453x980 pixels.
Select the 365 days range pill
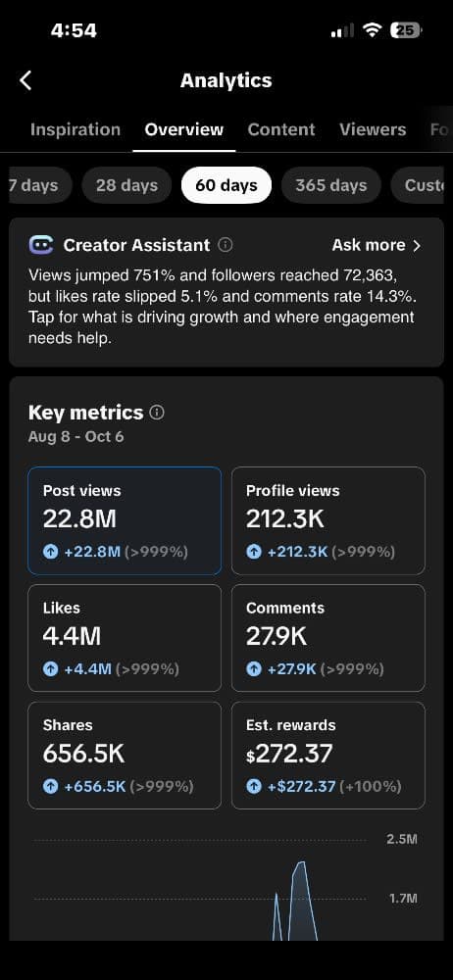coord(331,185)
